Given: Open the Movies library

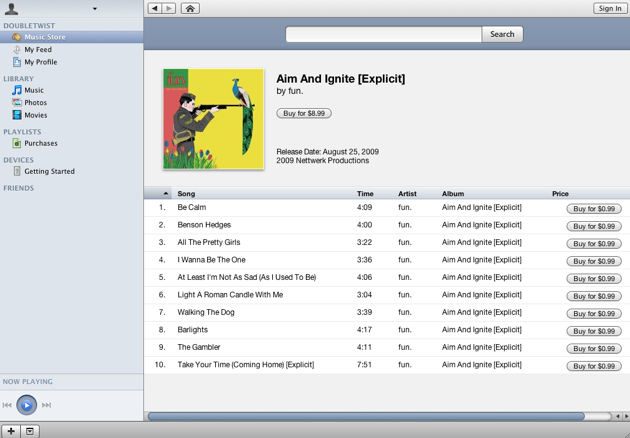Looking at the screenshot, I should pos(35,115).
